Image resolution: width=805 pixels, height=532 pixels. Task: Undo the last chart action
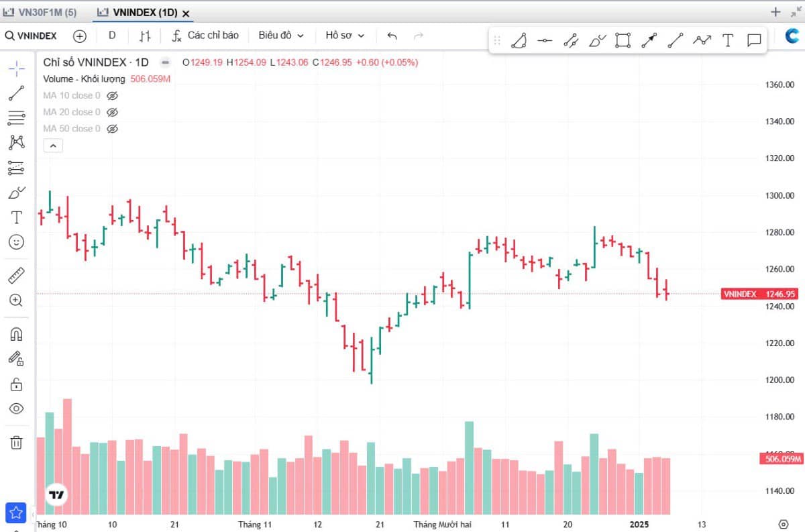[x=392, y=36]
